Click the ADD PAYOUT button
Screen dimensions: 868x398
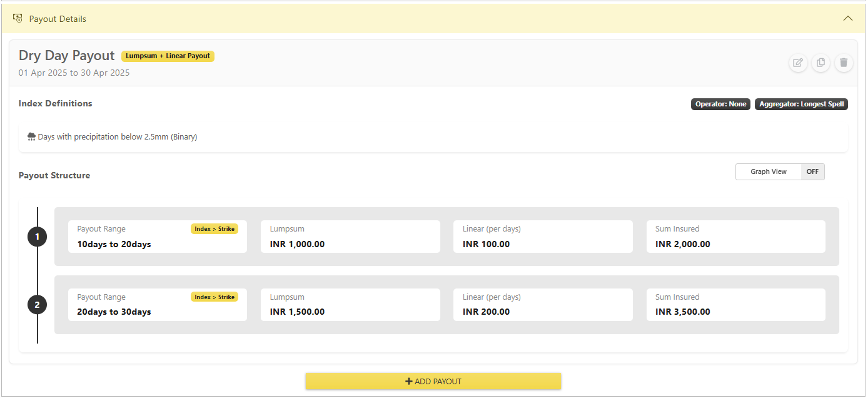click(433, 381)
